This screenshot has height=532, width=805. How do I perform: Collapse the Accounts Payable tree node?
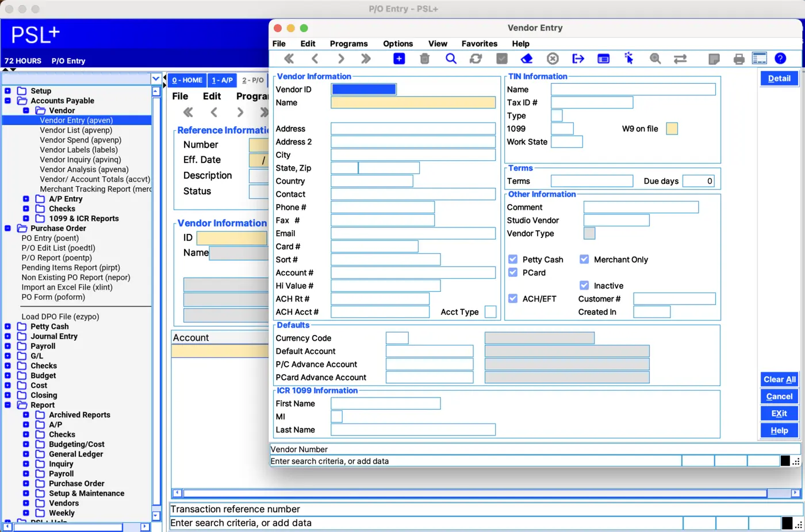point(7,101)
